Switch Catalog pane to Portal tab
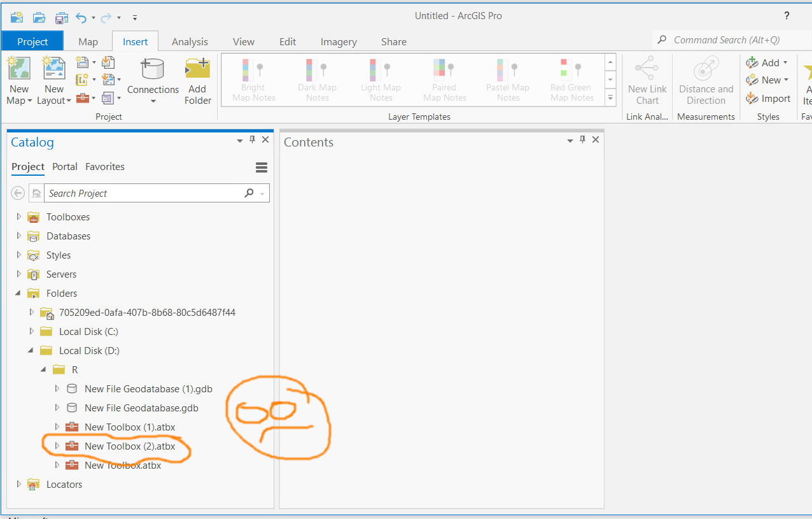This screenshot has width=812, height=519. 65,167
